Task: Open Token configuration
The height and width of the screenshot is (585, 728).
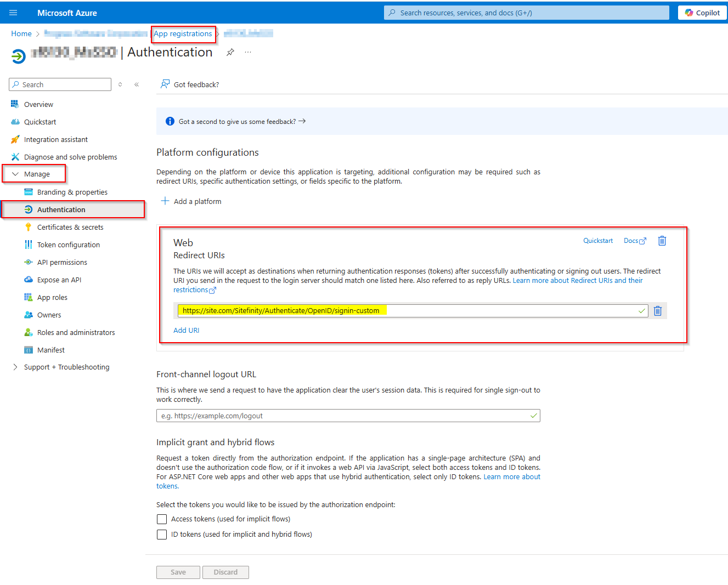Action: pyautogui.click(x=69, y=245)
